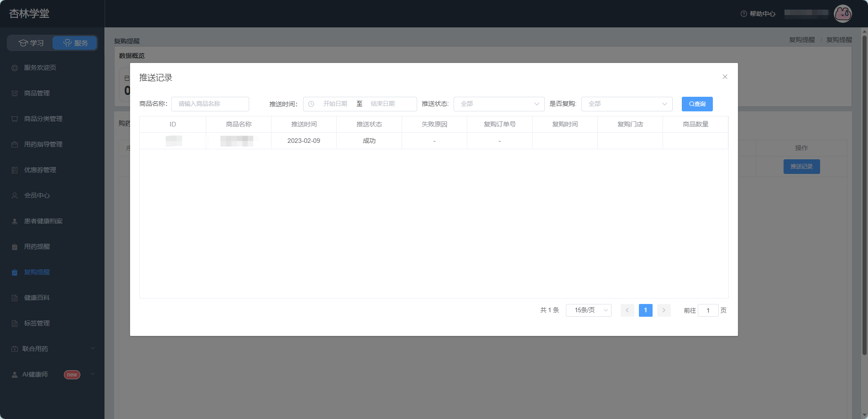This screenshot has width=868, height=419.
Task: Focus the 商品名称 input field
Action: 210,104
